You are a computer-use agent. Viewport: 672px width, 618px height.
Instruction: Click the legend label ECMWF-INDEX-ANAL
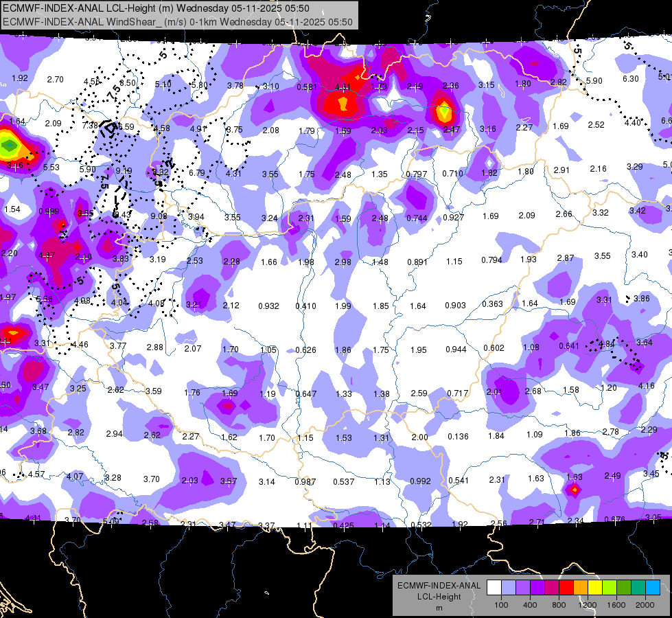pyautogui.click(x=439, y=586)
